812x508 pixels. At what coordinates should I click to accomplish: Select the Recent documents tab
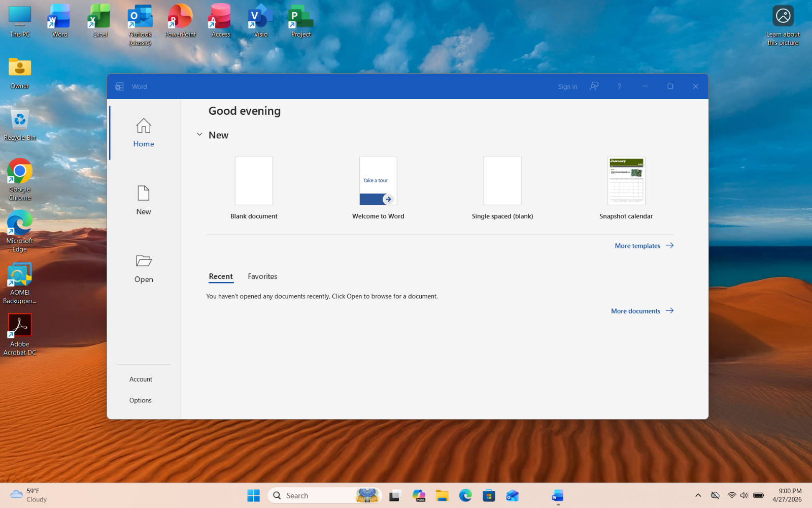coord(221,276)
